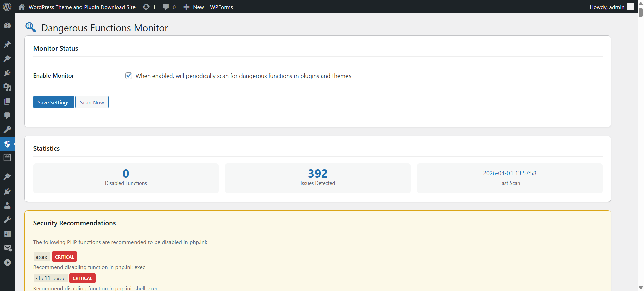Click the envelope-with-arrow mail icon
This screenshot has height=291, width=644.
(8, 248)
